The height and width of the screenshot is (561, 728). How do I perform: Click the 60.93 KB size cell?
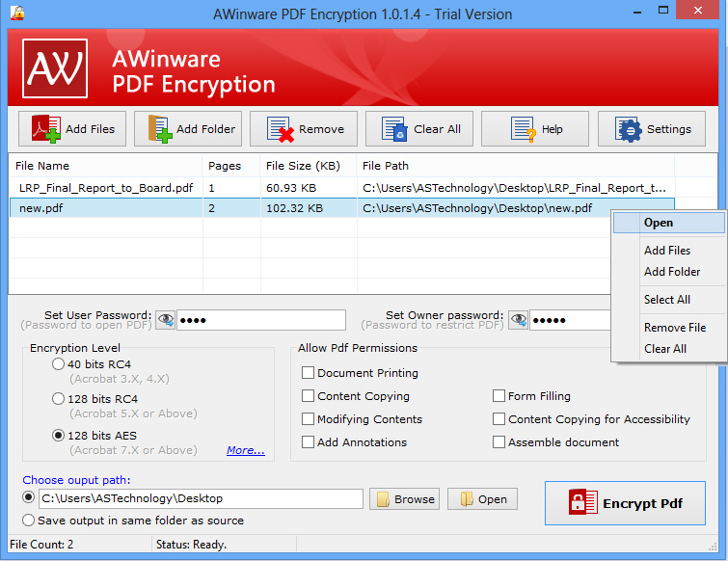pyautogui.click(x=291, y=188)
